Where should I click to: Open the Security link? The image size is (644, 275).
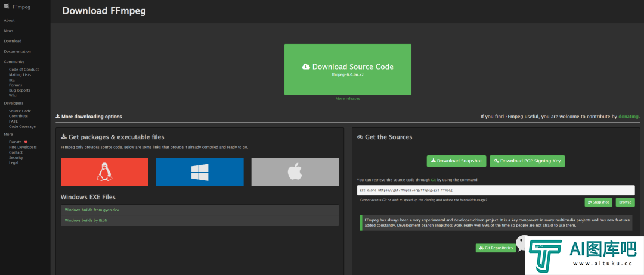pos(16,157)
